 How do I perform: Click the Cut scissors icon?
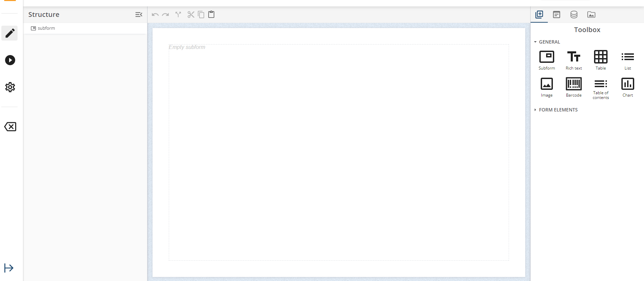point(191,15)
